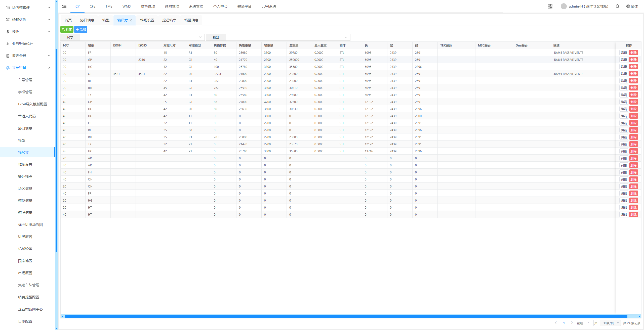Viewport: 644px width, 330px height.
Task: Click the admin-H user avatar
Action: pos(563,6)
